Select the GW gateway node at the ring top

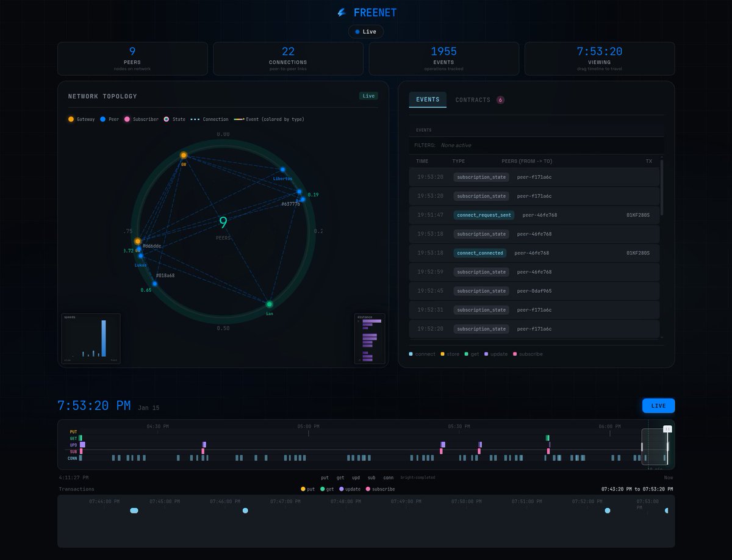(184, 156)
